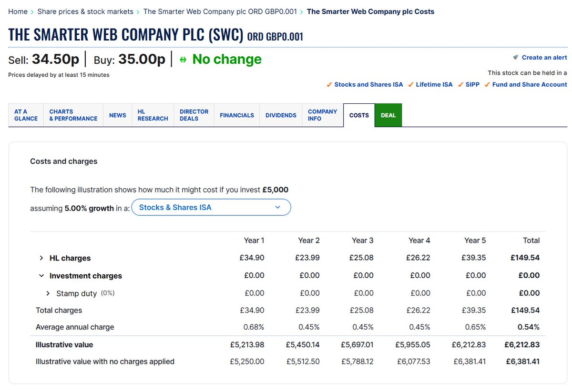Click the Illustrative value with no charges label
572x392 pixels.
pyautogui.click(x=105, y=362)
